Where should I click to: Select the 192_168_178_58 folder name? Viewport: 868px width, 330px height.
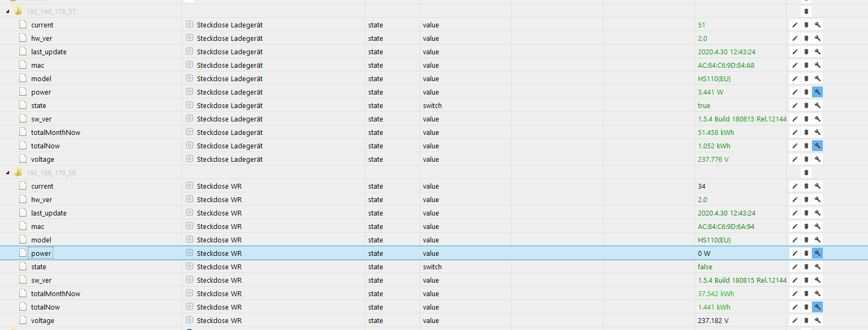pyautogui.click(x=51, y=173)
